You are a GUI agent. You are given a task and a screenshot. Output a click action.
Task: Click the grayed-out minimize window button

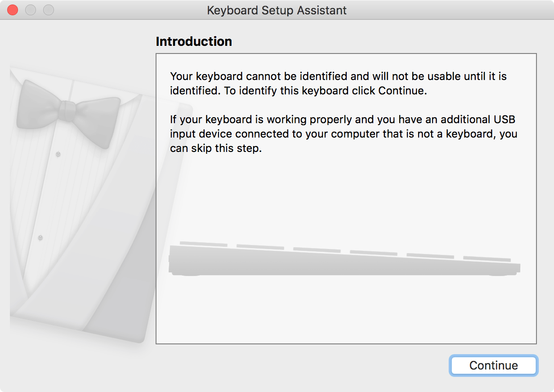[31, 10]
